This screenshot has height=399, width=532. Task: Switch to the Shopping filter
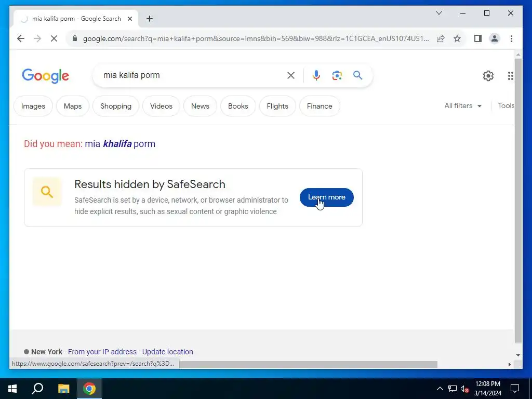(x=116, y=106)
